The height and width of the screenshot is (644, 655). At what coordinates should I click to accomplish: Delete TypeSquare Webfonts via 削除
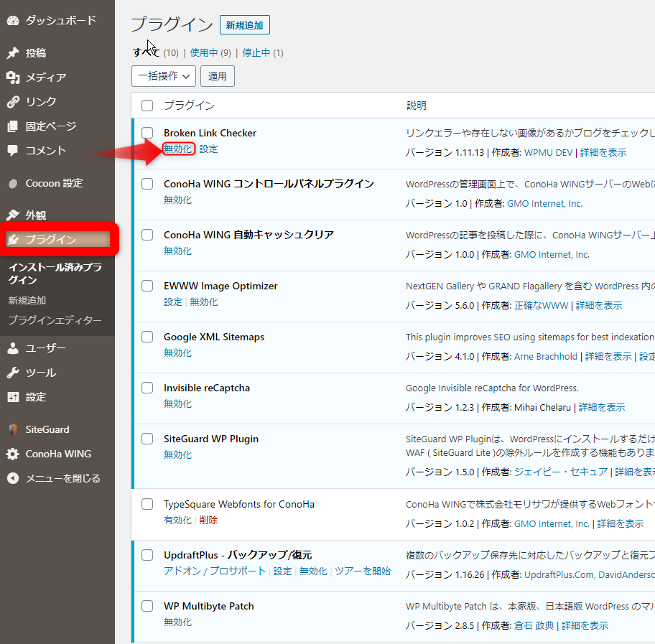click(208, 520)
